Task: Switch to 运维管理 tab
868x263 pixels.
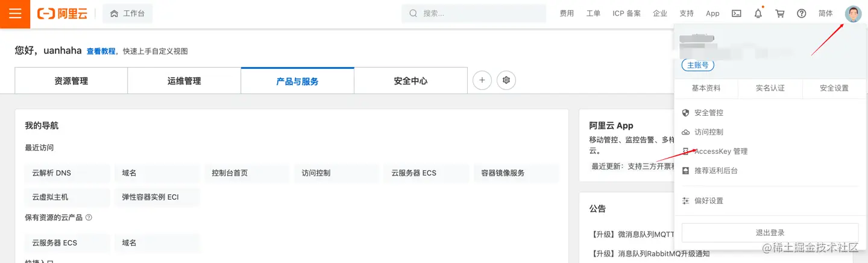Action: (x=184, y=81)
